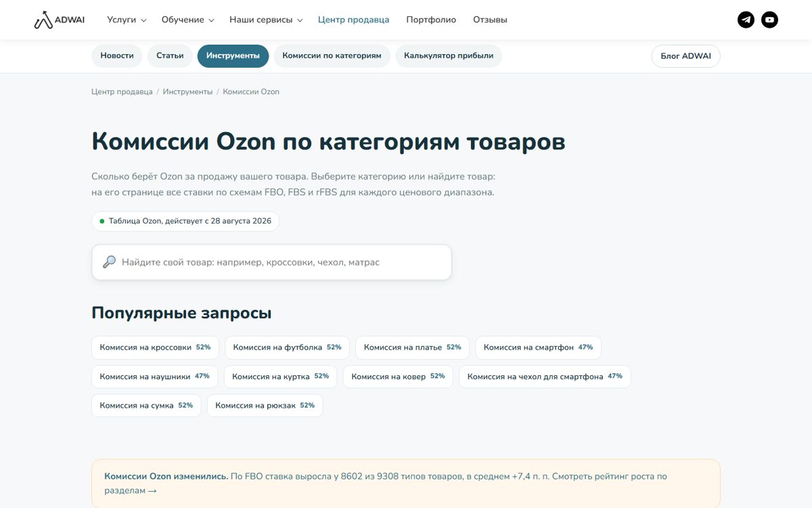Viewport: 812px width, 508px height.
Task: Open the Telegram channel icon
Action: 746,20
